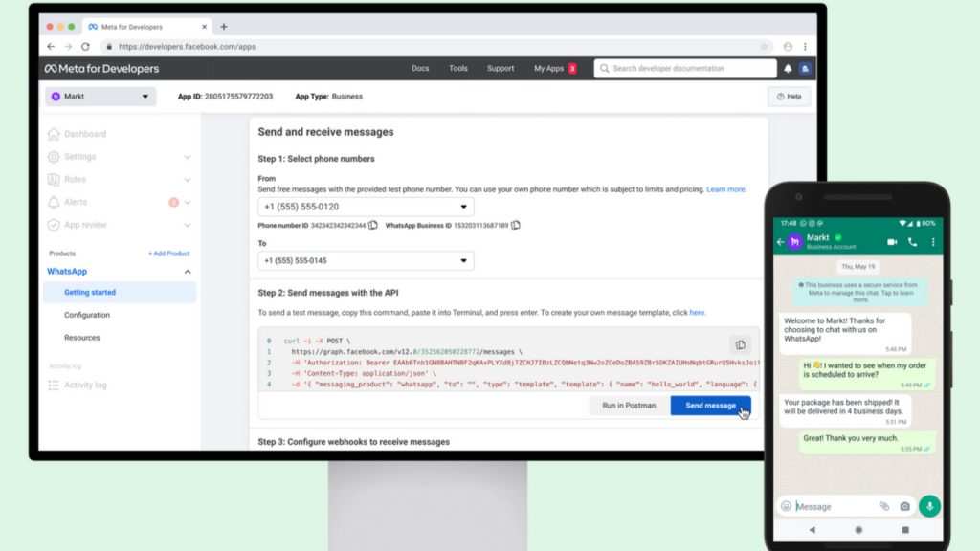
Task: Expand the Settings sidebar section
Action: [188, 157]
